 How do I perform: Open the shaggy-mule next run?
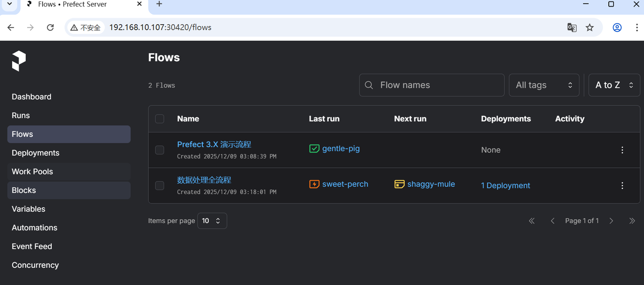pyautogui.click(x=431, y=184)
